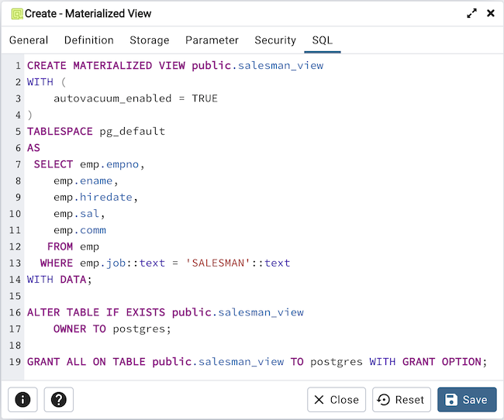Switch to the General tab
Screen dimensions: 504x420
(29, 40)
